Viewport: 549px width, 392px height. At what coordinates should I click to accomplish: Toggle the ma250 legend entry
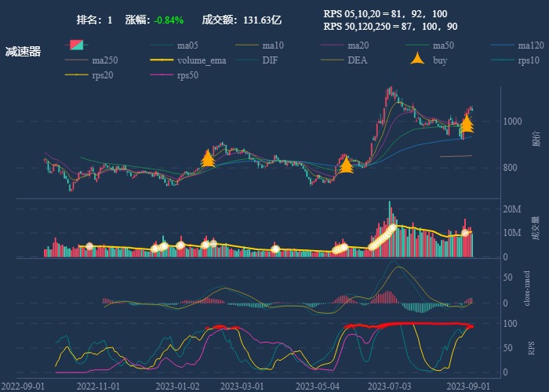[78, 60]
